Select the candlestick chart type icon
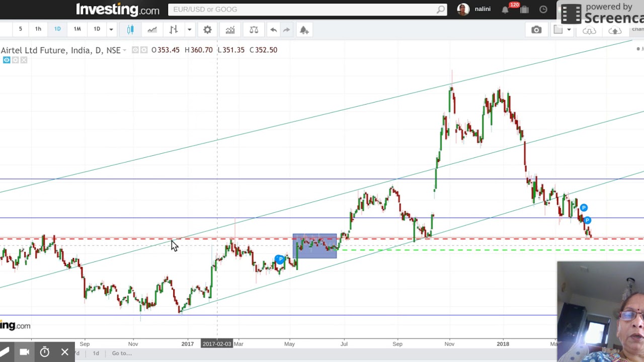644x362 pixels. (x=130, y=30)
